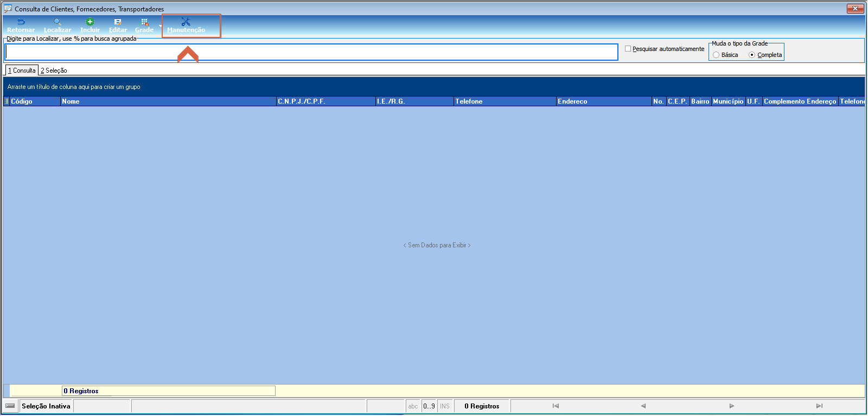Click the Município column header

728,101
